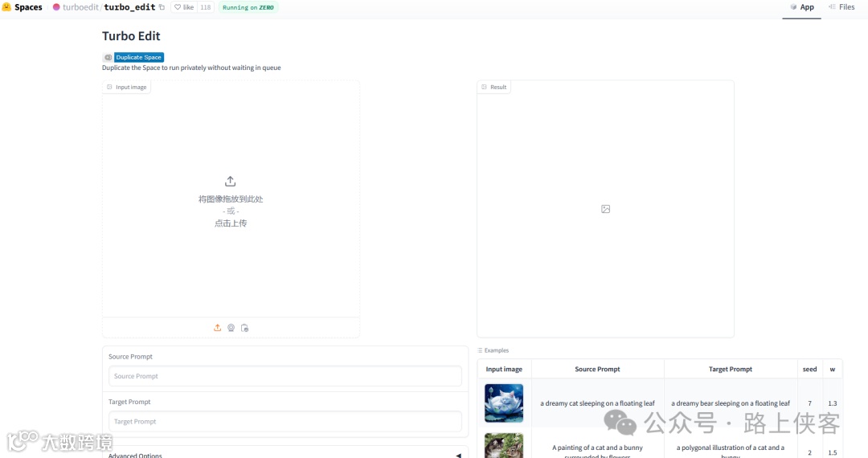Click the Running on ZERO badge
This screenshot has width=868, height=458.
click(248, 7)
